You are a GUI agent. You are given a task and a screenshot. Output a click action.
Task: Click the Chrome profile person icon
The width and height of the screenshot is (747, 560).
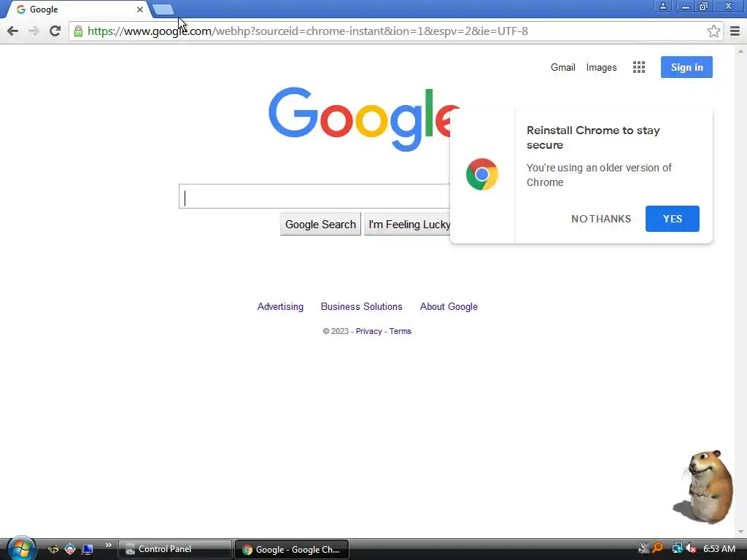pyautogui.click(x=662, y=6)
